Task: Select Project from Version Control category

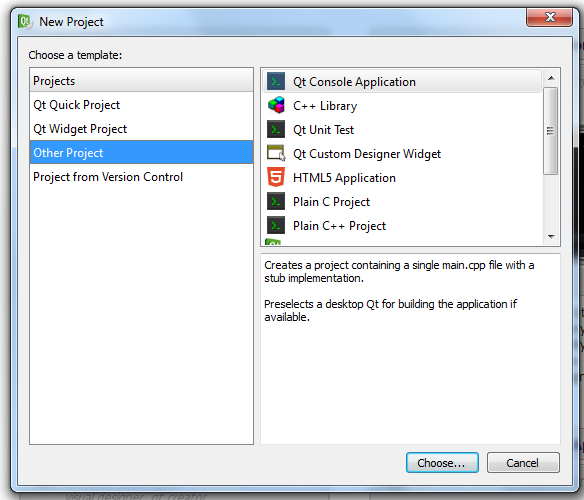Action: 142,177
